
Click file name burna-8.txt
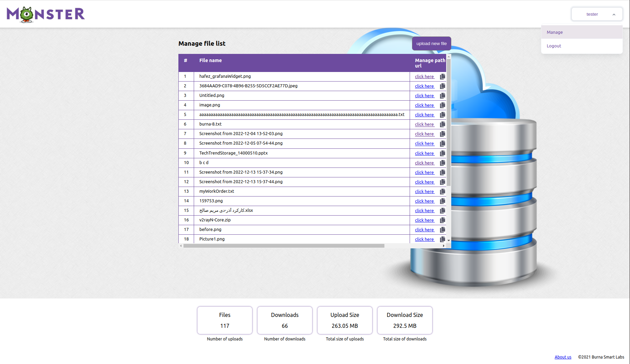[210, 124]
